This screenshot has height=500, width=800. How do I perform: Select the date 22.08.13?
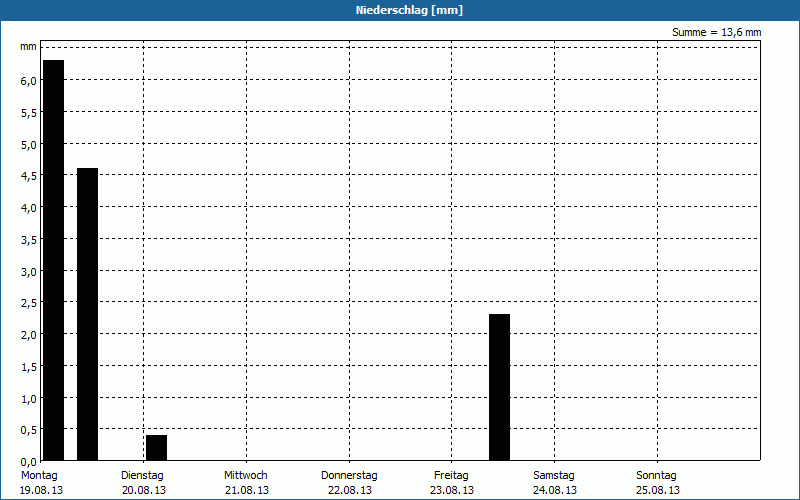[349, 490]
